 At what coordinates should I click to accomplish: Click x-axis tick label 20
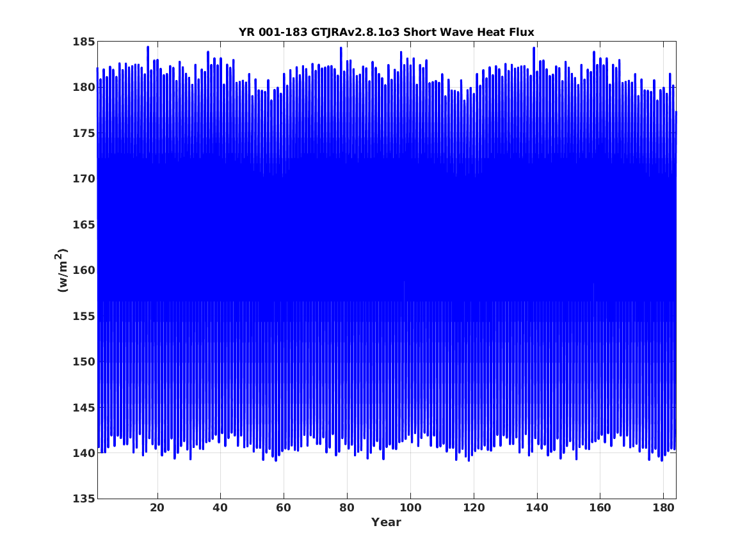pyautogui.click(x=157, y=508)
